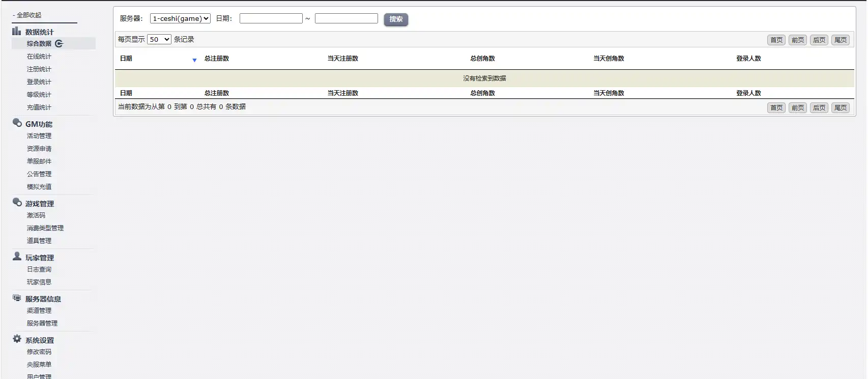Click the blue sort arrow in 日期 column
868x379 pixels.
tap(194, 60)
